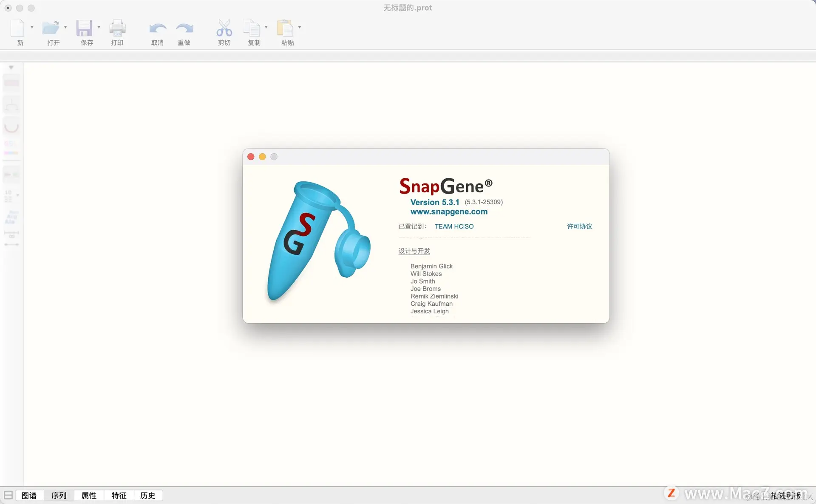Expand the Paste options dropdown arrow
This screenshot has height=504, width=816.
pos(300,27)
